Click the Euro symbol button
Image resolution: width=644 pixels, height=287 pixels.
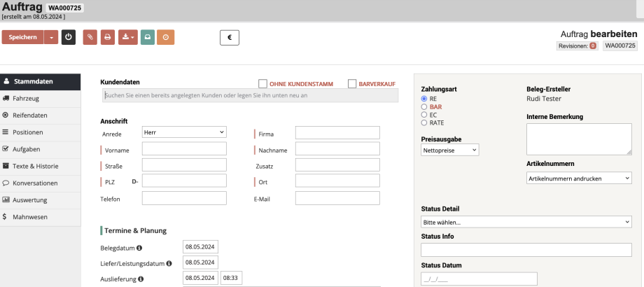[230, 38]
